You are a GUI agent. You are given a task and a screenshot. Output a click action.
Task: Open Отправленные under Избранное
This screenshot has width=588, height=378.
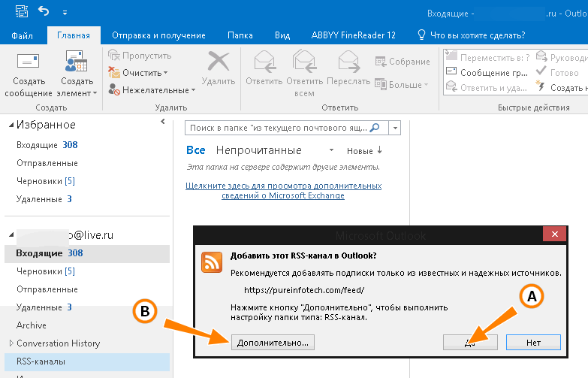pyautogui.click(x=47, y=163)
